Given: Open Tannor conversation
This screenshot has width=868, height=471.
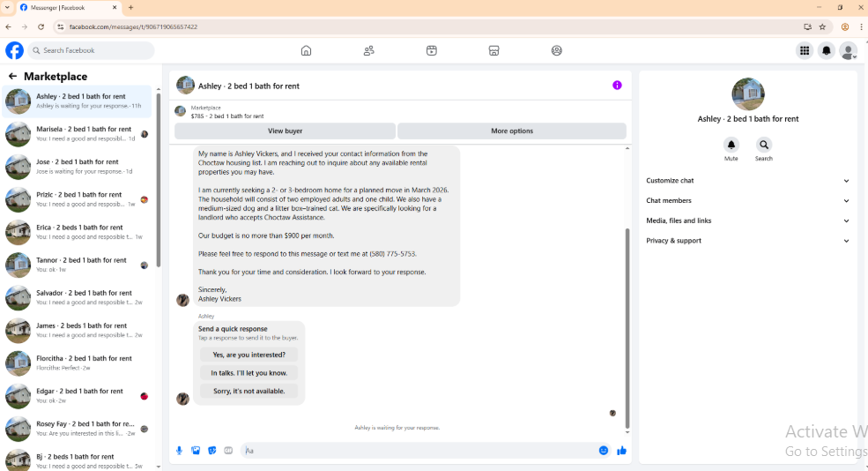Looking at the screenshot, I should (77, 265).
